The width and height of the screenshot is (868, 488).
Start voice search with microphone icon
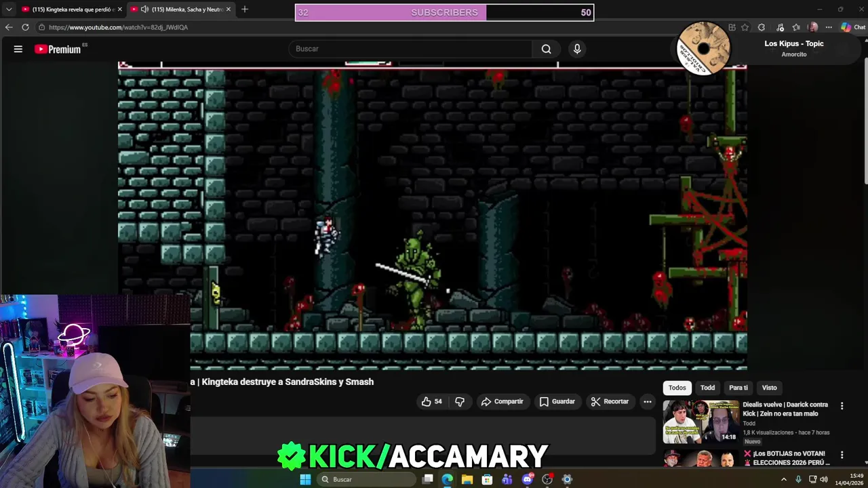577,49
